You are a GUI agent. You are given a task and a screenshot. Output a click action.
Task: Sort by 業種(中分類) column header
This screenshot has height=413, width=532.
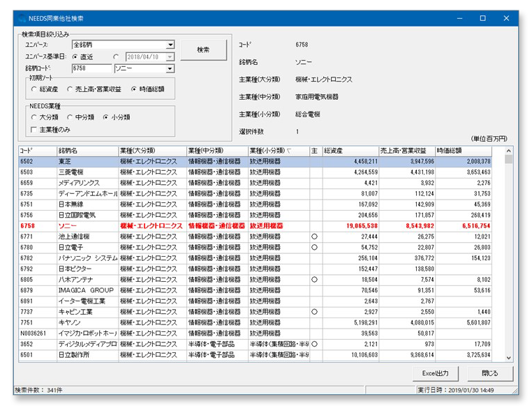[x=217, y=151]
